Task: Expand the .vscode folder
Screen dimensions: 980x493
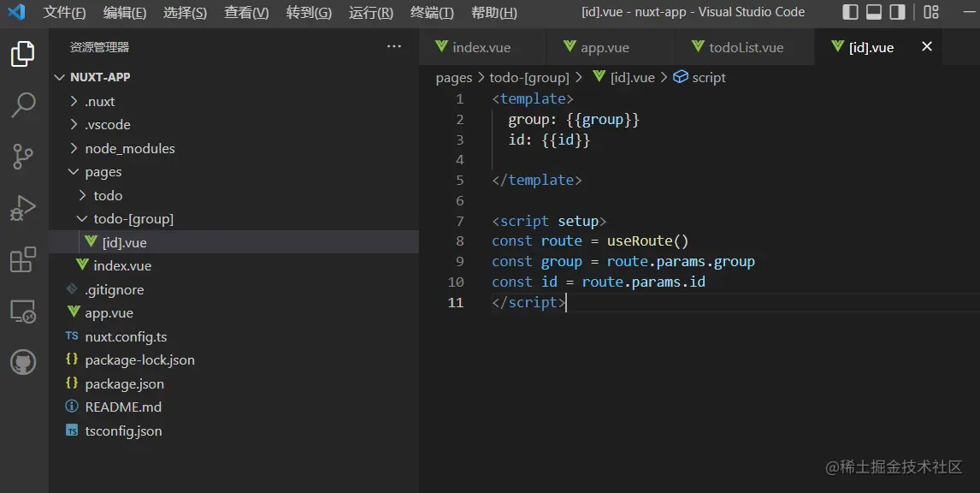Action: pos(233,124)
